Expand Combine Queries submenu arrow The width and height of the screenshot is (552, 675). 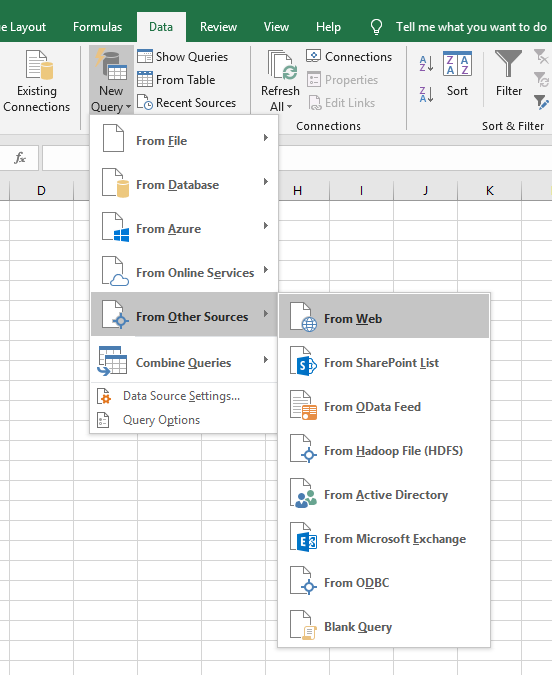tap(266, 359)
